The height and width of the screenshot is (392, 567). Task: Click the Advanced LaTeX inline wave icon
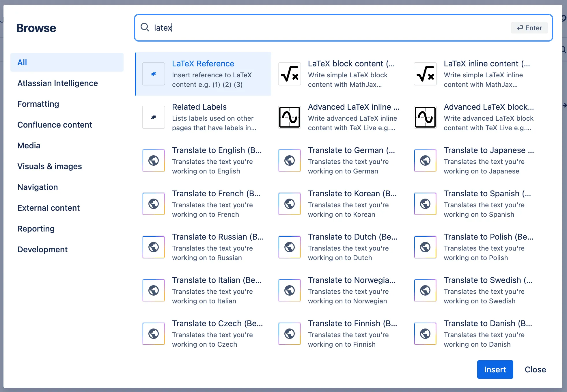point(290,117)
